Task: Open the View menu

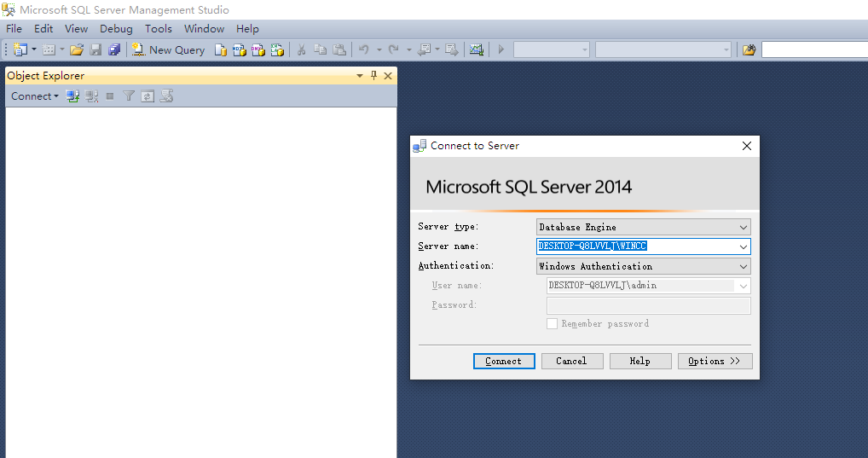Action: [x=76, y=29]
